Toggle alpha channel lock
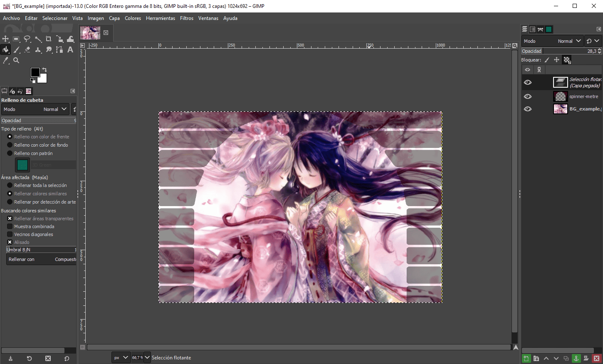The image size is (603, 364). click(x=567, y=60)
